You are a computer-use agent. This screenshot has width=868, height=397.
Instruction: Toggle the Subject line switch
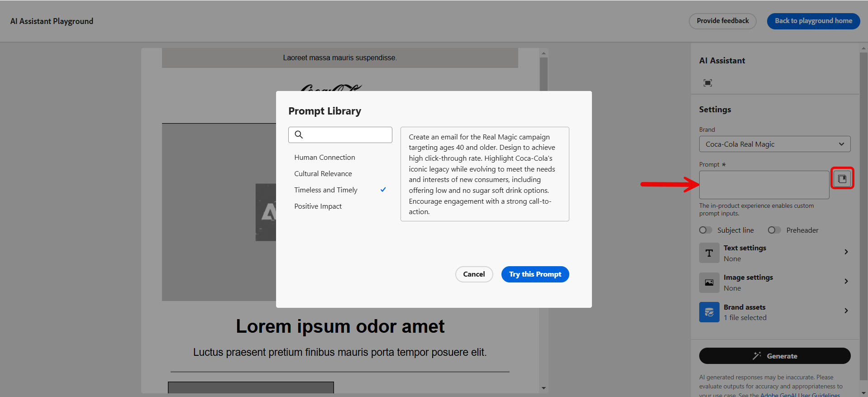(706, 230)
